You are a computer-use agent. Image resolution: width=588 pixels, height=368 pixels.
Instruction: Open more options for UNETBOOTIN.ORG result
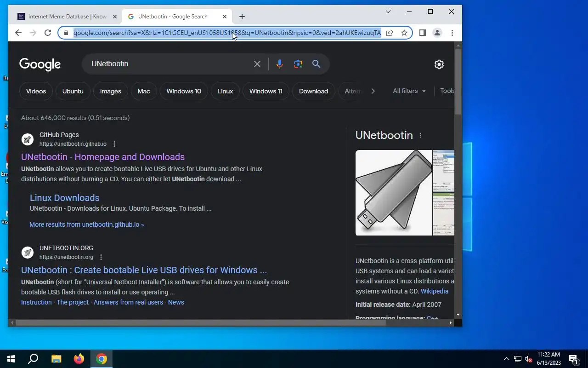tap(101, 257)
